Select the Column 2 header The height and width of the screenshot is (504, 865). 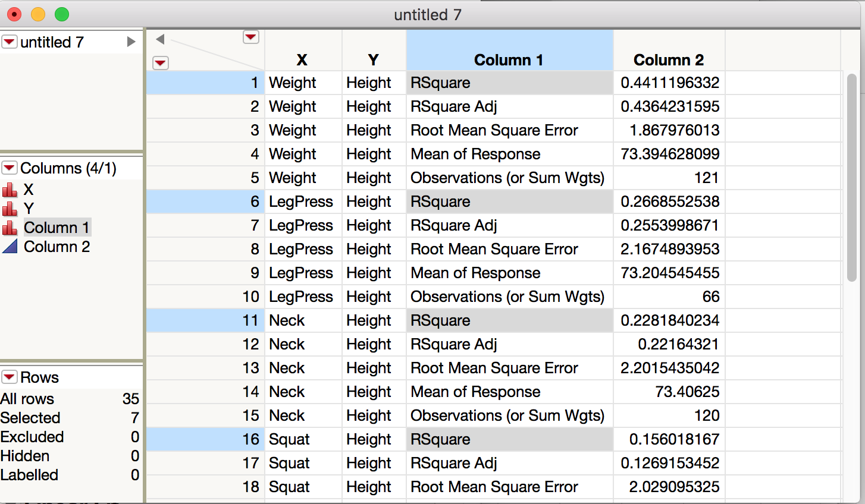pyautogui.click(x=668, y=60)
